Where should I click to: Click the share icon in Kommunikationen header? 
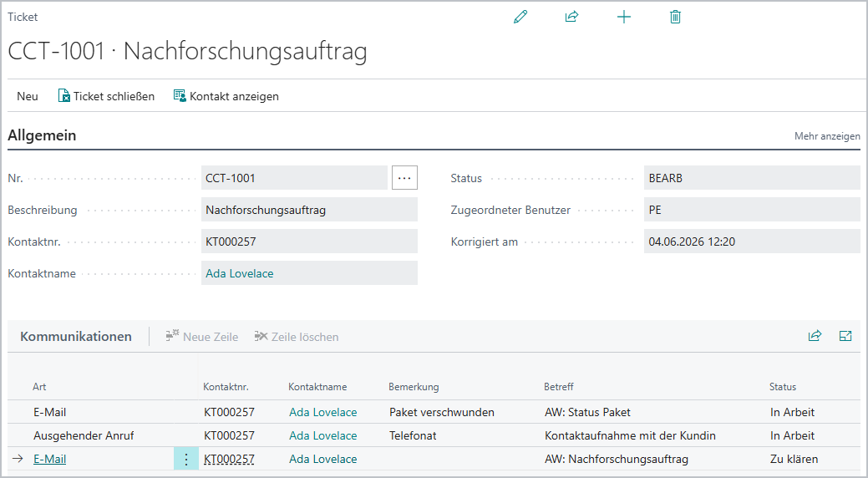(x=815, y=336)
